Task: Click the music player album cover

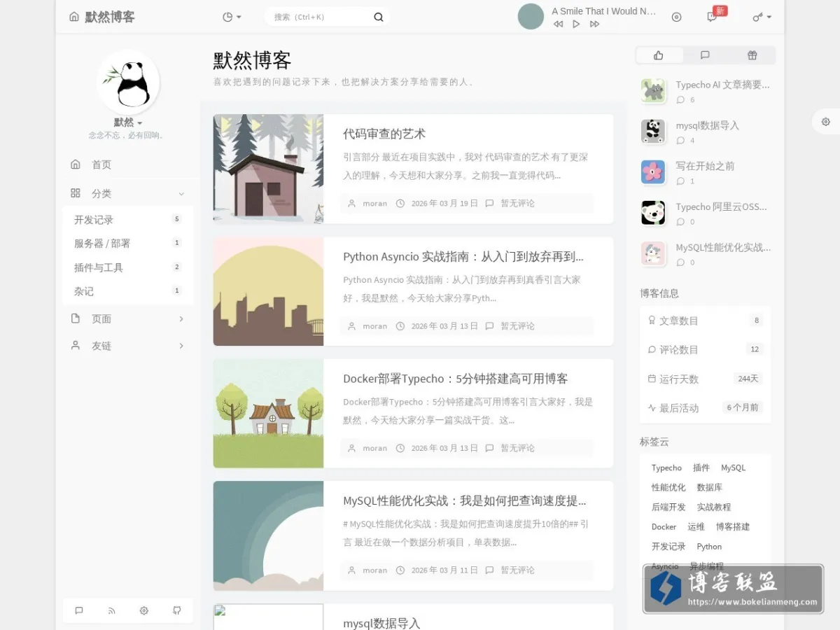Action: click(x=531, y=17)
